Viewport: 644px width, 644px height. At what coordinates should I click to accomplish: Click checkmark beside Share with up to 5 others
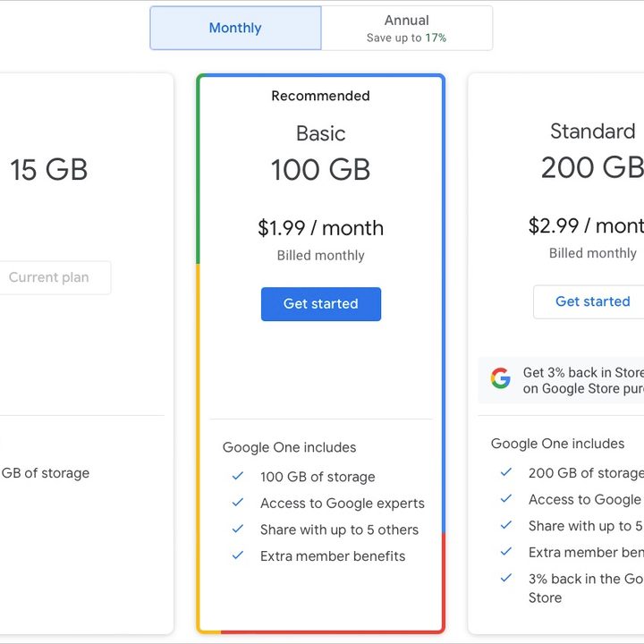click(237, 529)
